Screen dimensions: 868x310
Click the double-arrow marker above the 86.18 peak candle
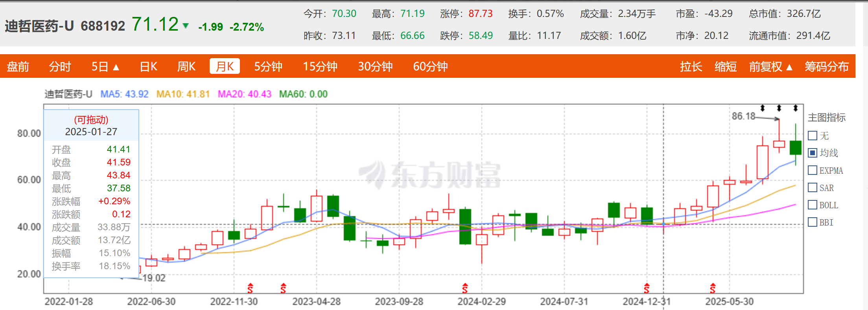[779, 108]
